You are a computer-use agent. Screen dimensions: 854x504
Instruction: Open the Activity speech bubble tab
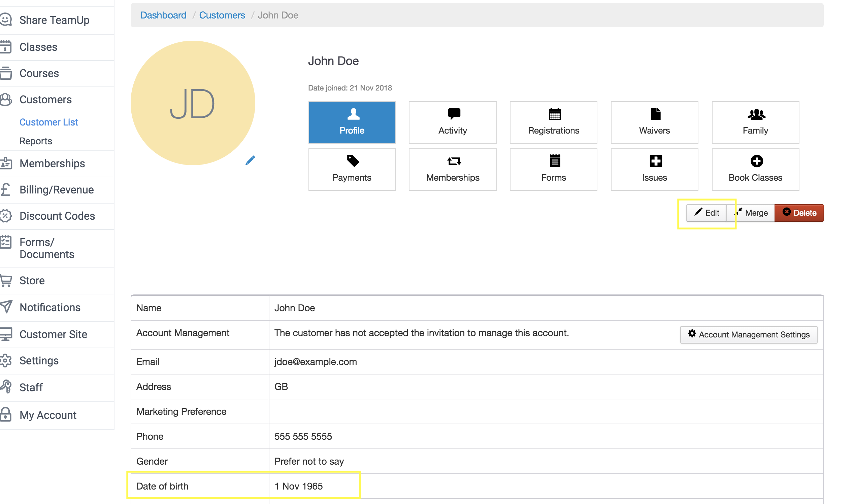(453, 122)
